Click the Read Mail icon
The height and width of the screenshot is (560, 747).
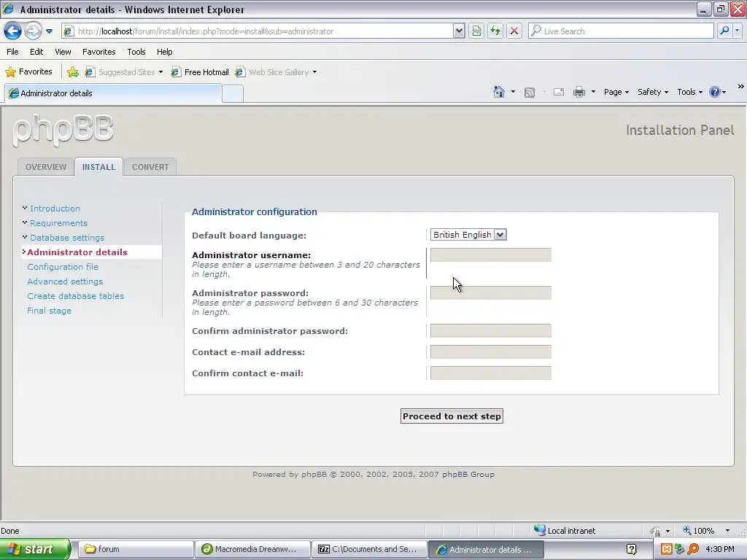click(558, 92)
